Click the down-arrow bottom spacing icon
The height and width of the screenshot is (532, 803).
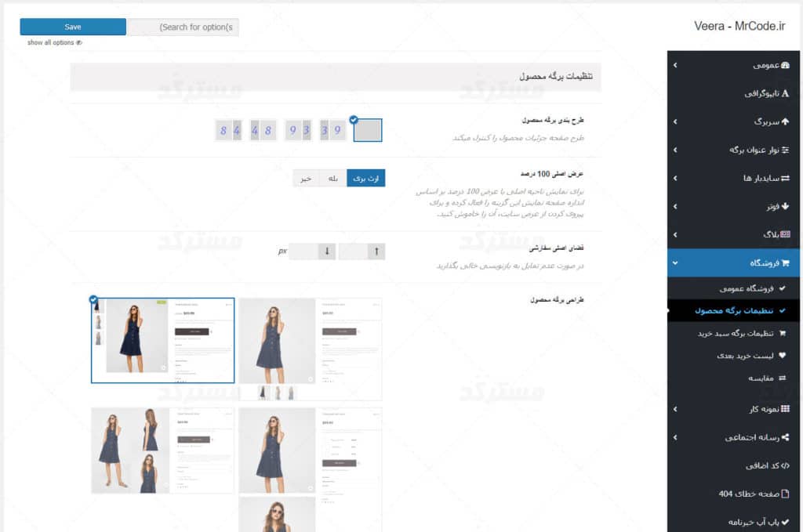pyautogui.click(x=327, y=252)
